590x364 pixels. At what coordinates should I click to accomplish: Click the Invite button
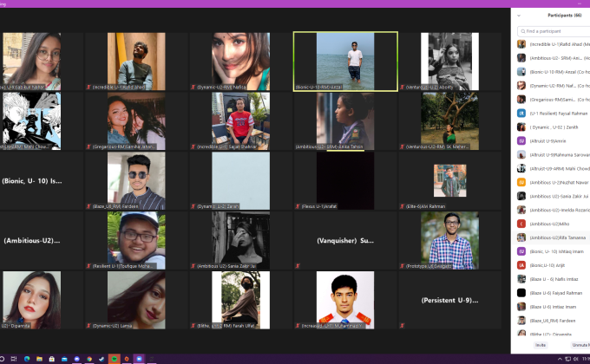540,344
